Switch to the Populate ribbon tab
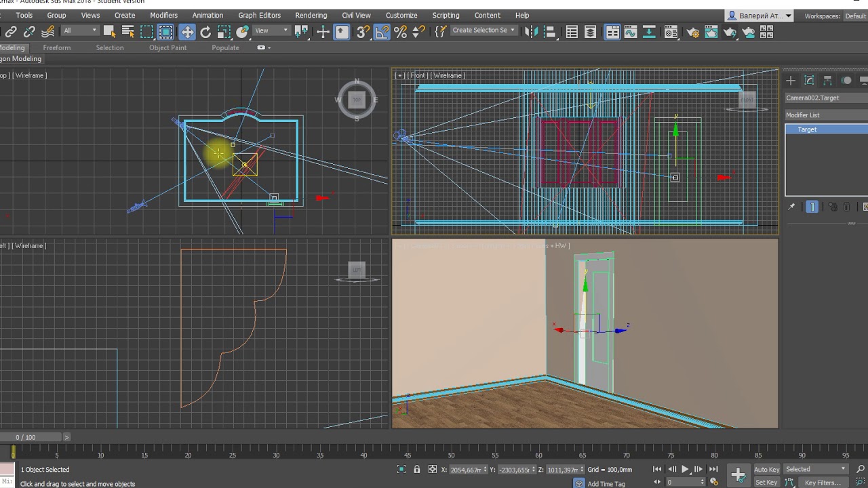The image size is (868, 488). (x=225, y=47)
